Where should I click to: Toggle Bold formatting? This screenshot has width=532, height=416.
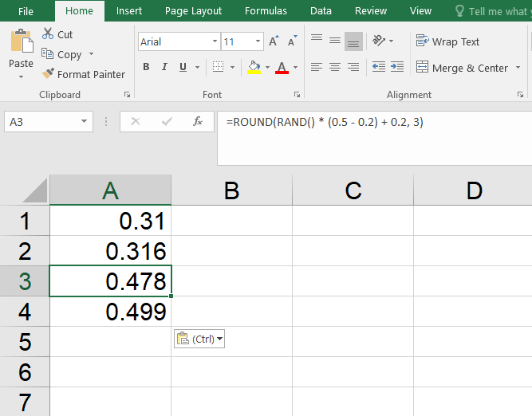[x=146, y=67]
